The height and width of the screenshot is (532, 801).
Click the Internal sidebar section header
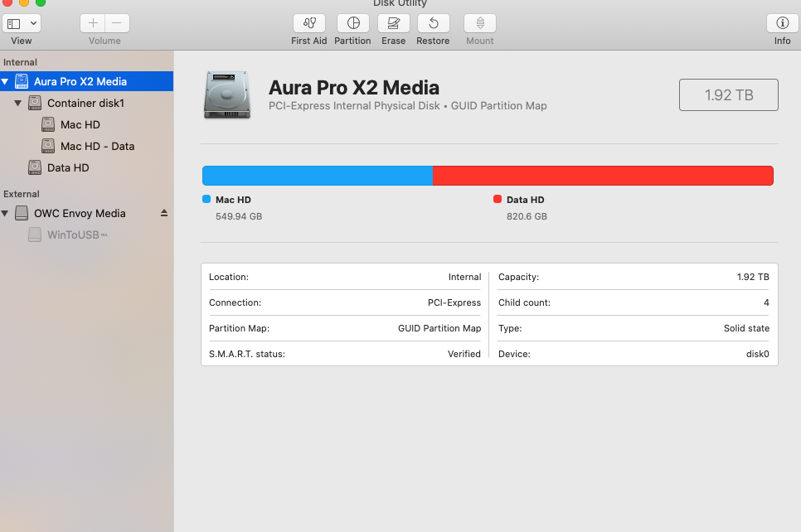pos(20,62)
